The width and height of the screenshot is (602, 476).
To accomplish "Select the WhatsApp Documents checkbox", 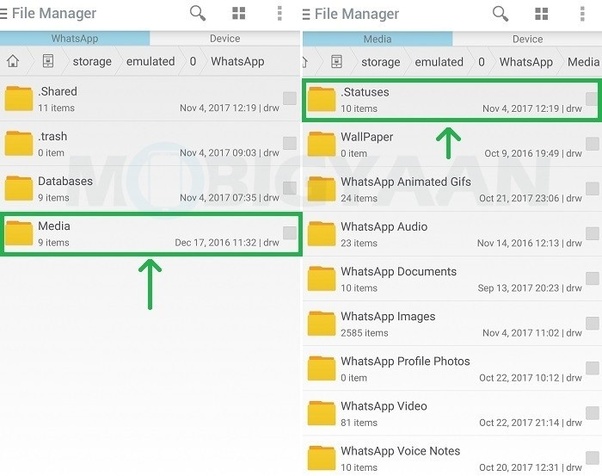I will click(592, 278).
